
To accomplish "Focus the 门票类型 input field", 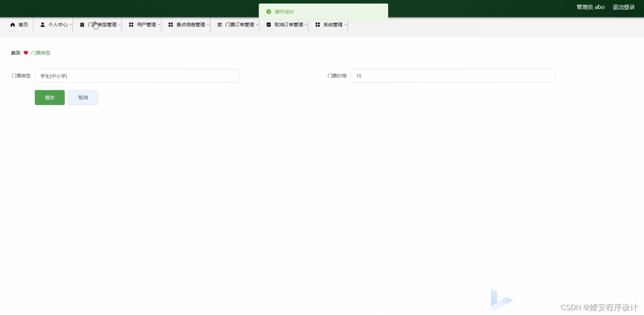I will pyautogui.click(x=137, y=76).
